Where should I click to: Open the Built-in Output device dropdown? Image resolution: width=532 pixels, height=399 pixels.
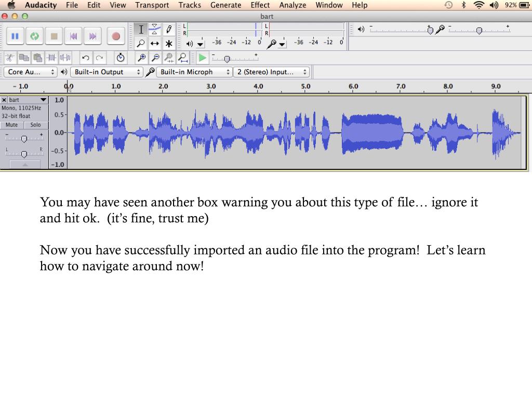(x=106, y=72)
